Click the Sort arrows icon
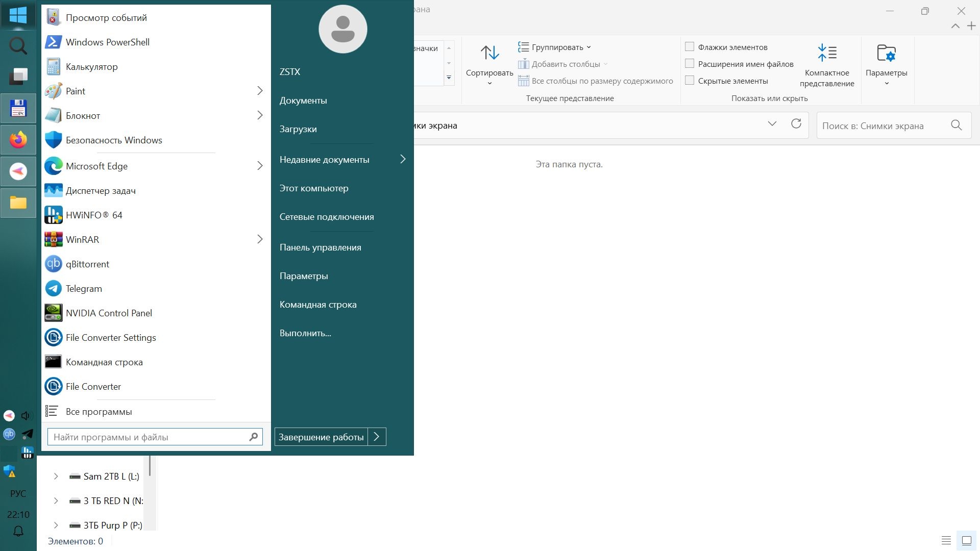The image size is (980, 551). tap(489, 53)
